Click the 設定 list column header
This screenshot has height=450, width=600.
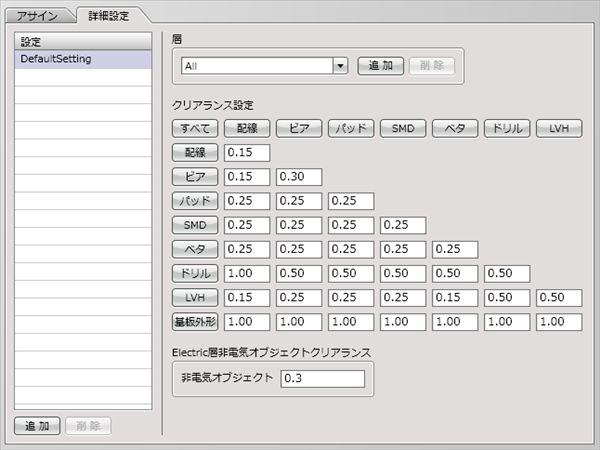[x=83, y=41]
